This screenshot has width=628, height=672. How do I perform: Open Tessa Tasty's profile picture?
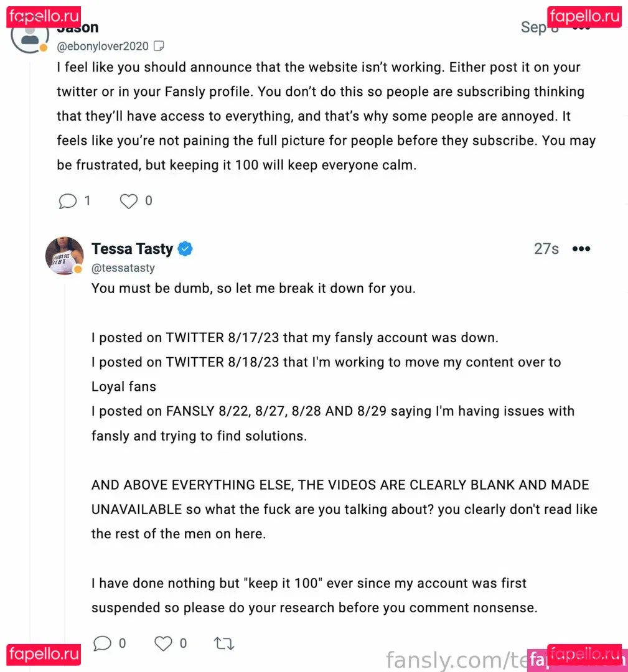coord(64,255)
